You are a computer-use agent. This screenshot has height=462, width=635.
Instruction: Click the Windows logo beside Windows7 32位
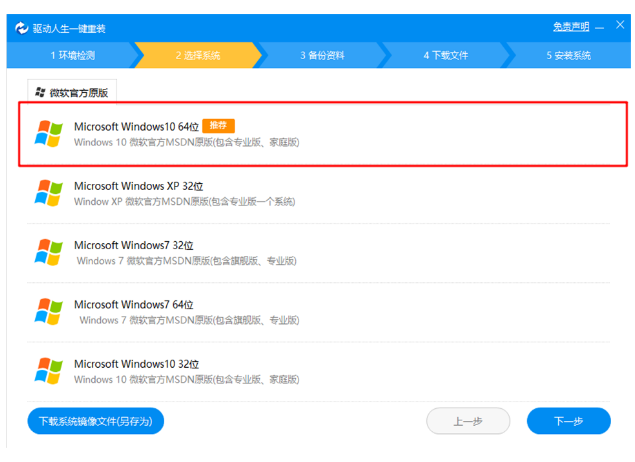(48, 252)
